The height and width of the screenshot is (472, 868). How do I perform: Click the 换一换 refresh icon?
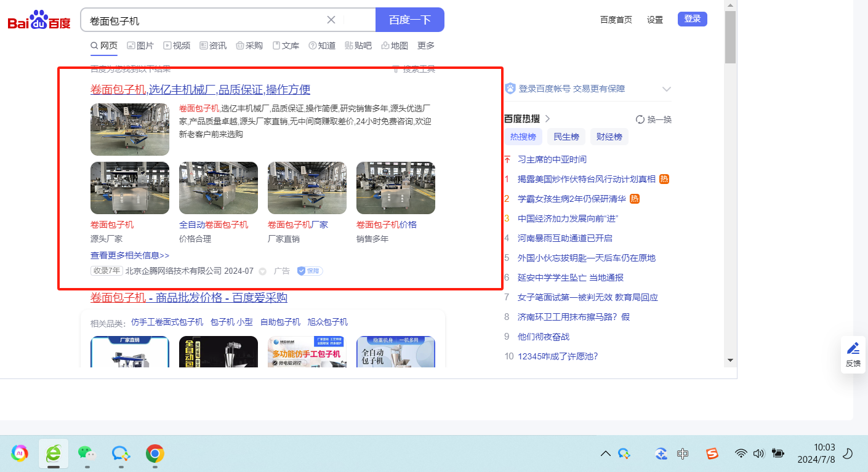click(x=640, y=119)
